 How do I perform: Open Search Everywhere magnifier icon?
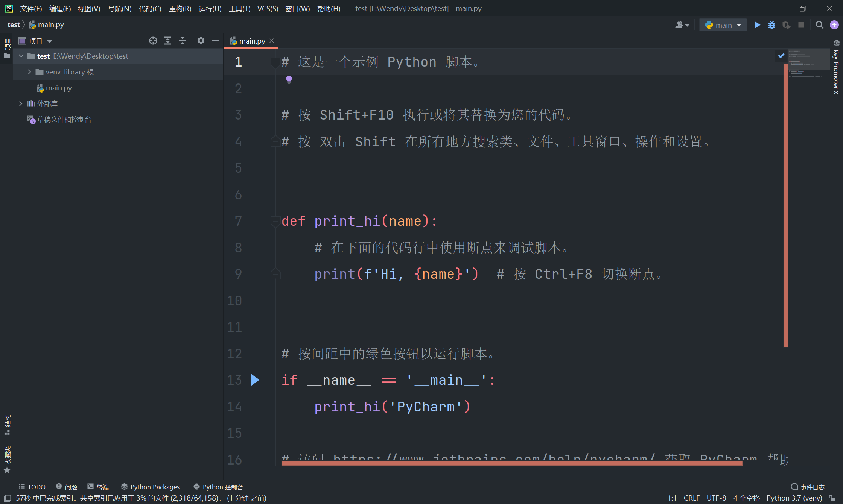click(x=819, y=25)
